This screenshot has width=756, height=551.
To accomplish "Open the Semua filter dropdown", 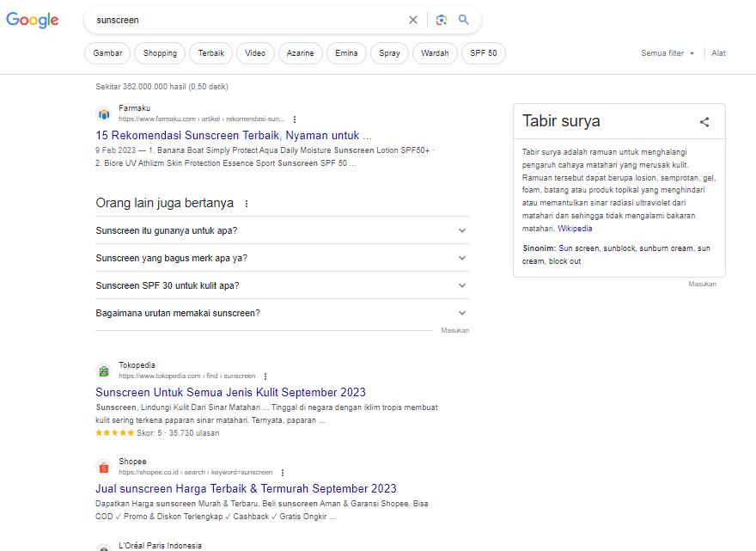I will coord(668,53).
